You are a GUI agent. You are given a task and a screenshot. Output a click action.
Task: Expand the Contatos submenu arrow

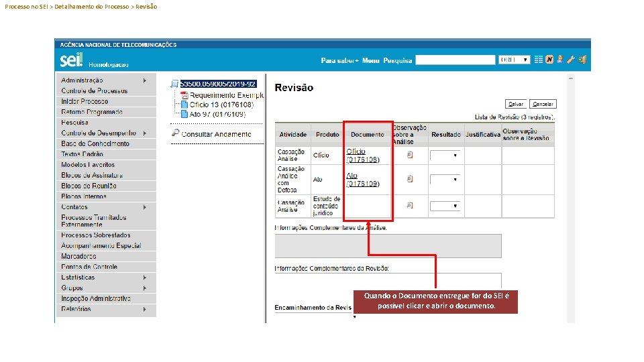pyautogui.click(x=145, y=207)
